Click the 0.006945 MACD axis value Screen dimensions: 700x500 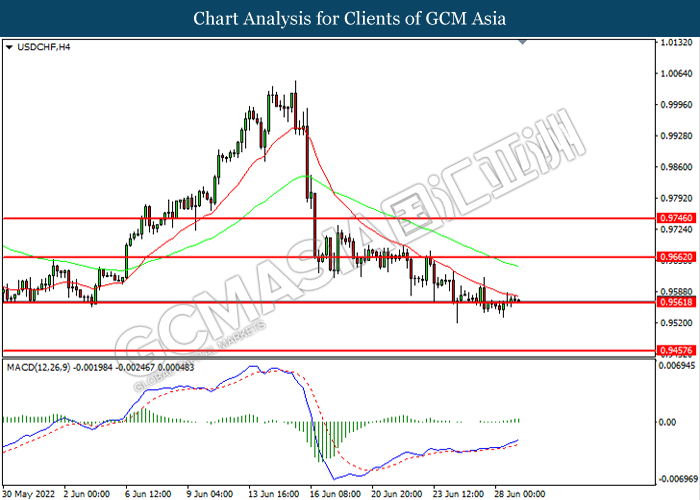coord(677,366)
